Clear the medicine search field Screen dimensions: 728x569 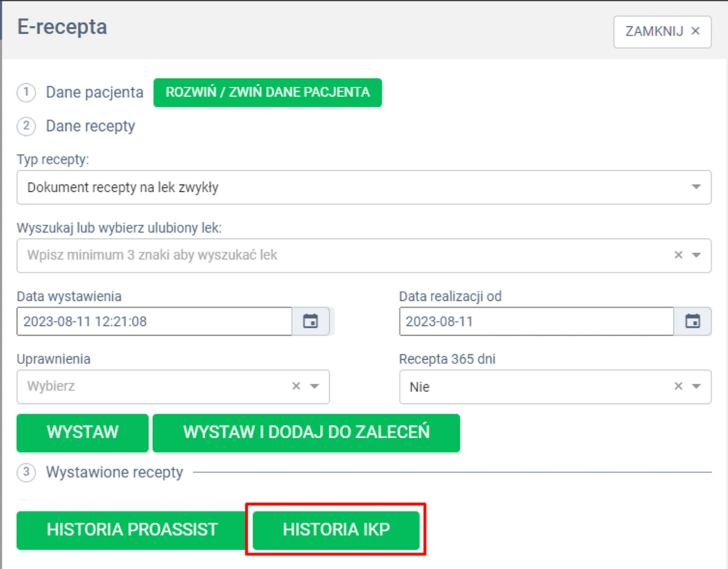678,255
